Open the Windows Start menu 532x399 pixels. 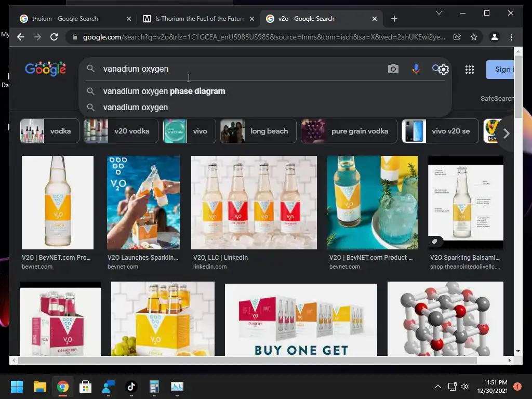tap(17, 387)
